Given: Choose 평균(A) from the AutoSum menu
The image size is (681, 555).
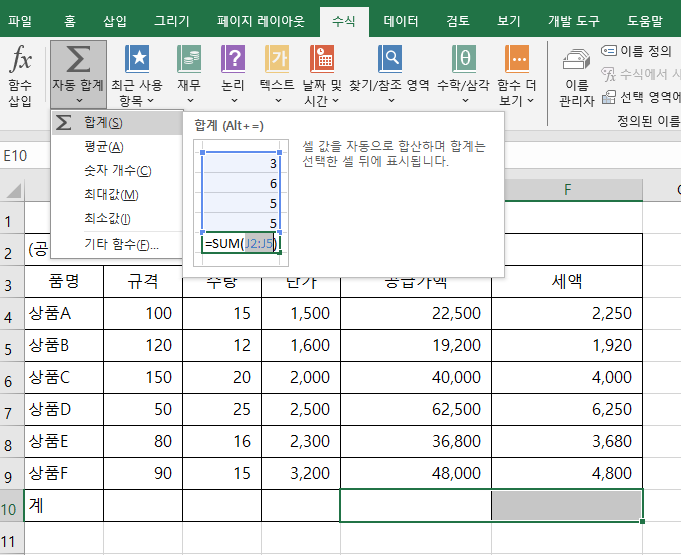Looking at the screenshot, I should [x=116, y=147].
